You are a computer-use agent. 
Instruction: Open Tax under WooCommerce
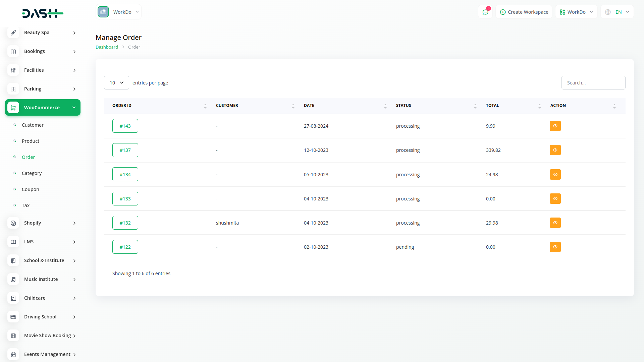25,205
